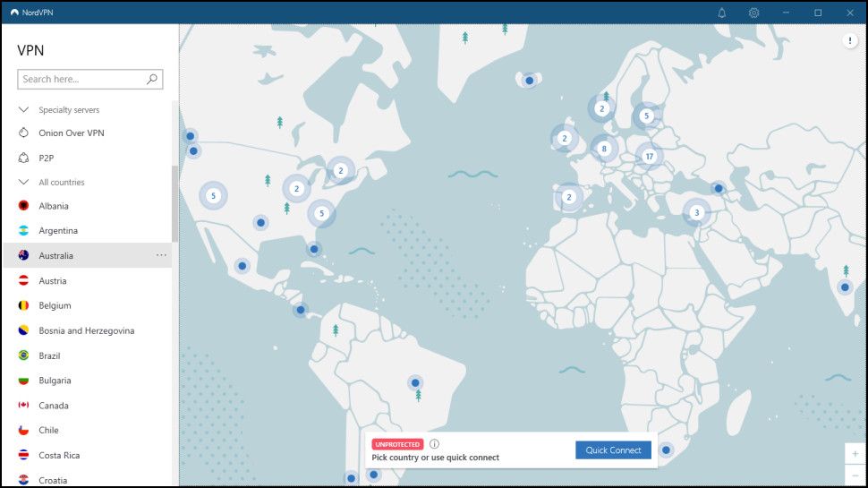Viewport: 868px width, 488px height.
Task: Zoom in the map with plus button
Action: [x=855, y=454]
